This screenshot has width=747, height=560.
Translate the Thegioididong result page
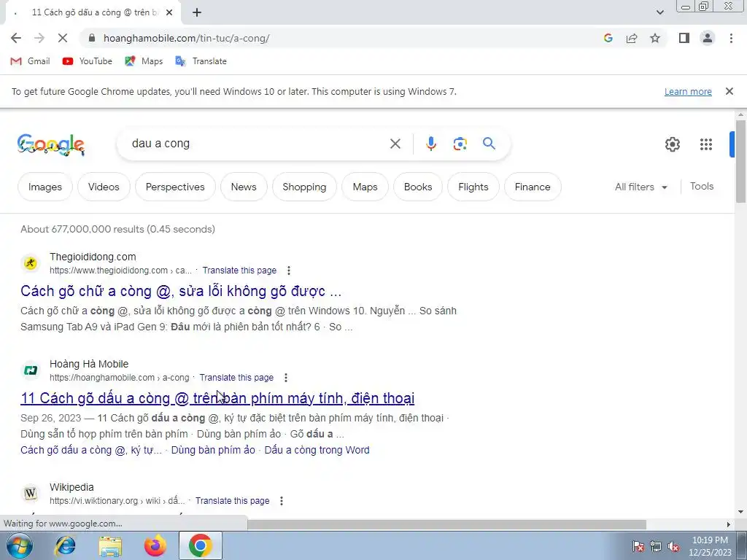(x=239, y=271)
